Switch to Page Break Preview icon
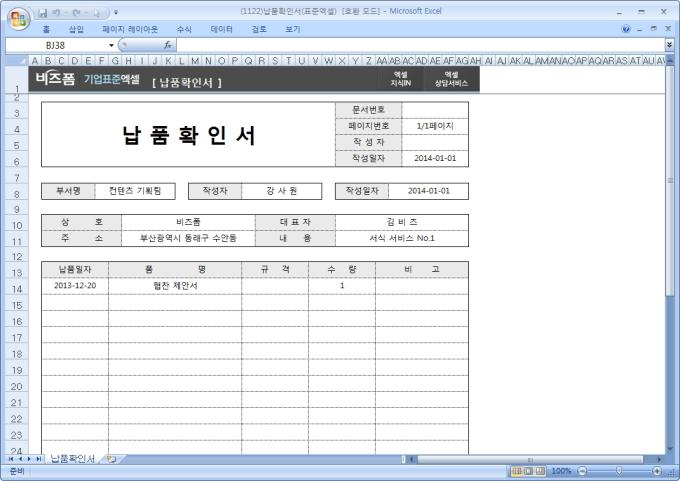The width and height of the screenshot is (680, 481). click(540, 471)
